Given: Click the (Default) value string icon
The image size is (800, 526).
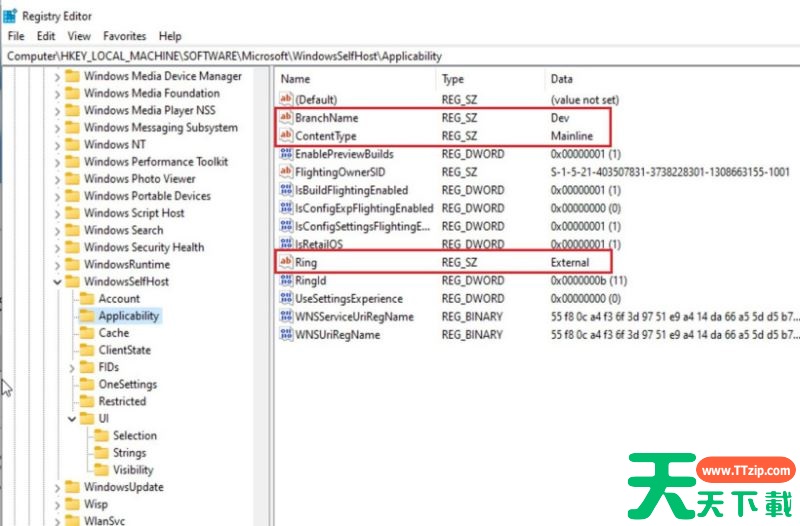Looking at the screenshot, I should (x=286, y=99).
